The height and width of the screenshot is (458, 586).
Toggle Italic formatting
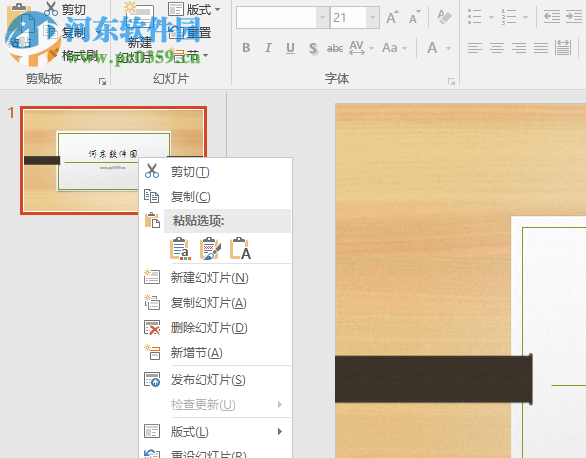pyautogui.click(x=268, y=48)
